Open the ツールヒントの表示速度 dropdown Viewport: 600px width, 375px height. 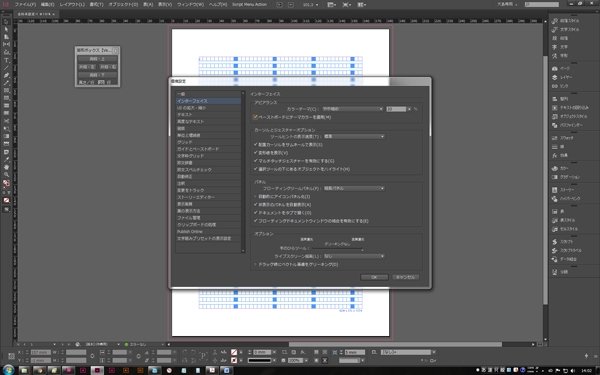coord(354,136)
